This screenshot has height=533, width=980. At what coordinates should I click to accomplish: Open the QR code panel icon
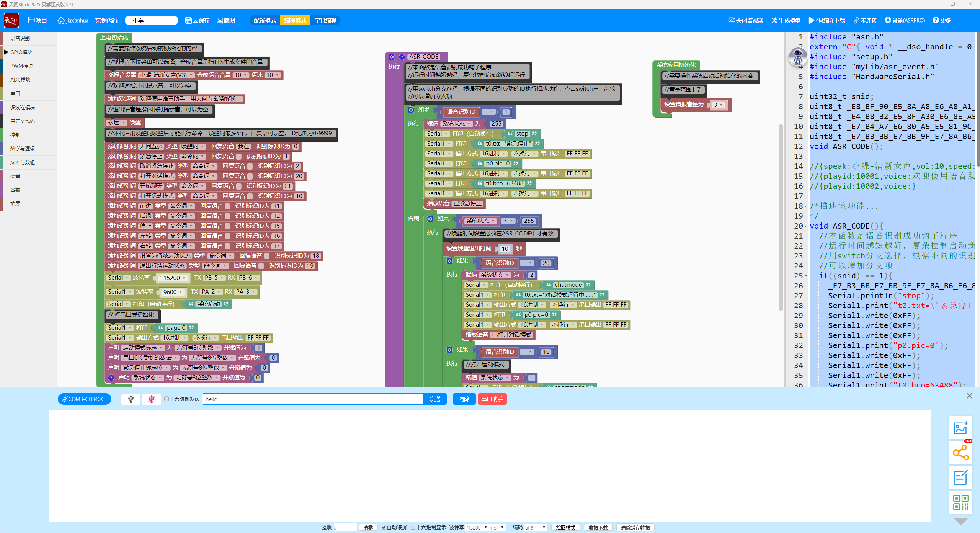coord(960,502)
